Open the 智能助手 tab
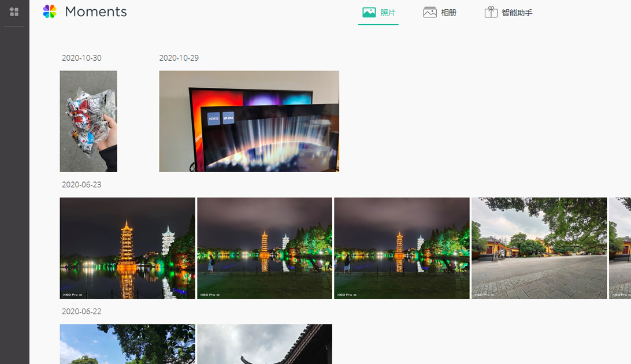 [x=508, y=13]
